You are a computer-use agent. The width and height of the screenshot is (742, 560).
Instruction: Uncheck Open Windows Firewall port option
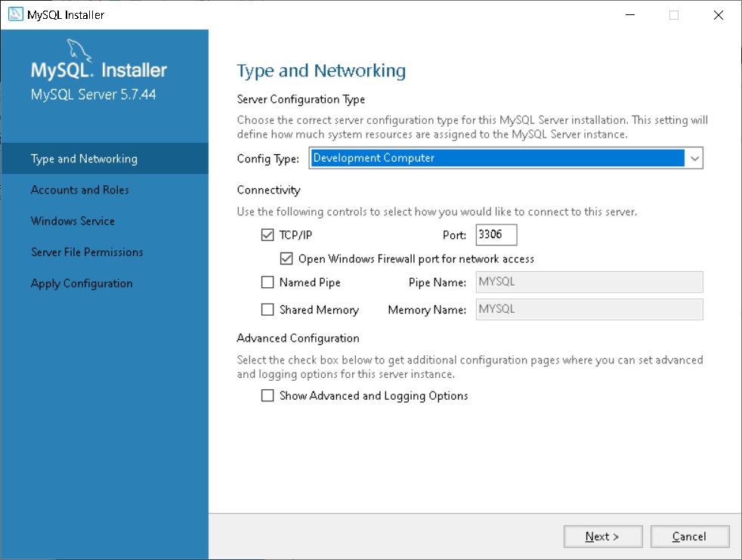[x=286, y=258]
